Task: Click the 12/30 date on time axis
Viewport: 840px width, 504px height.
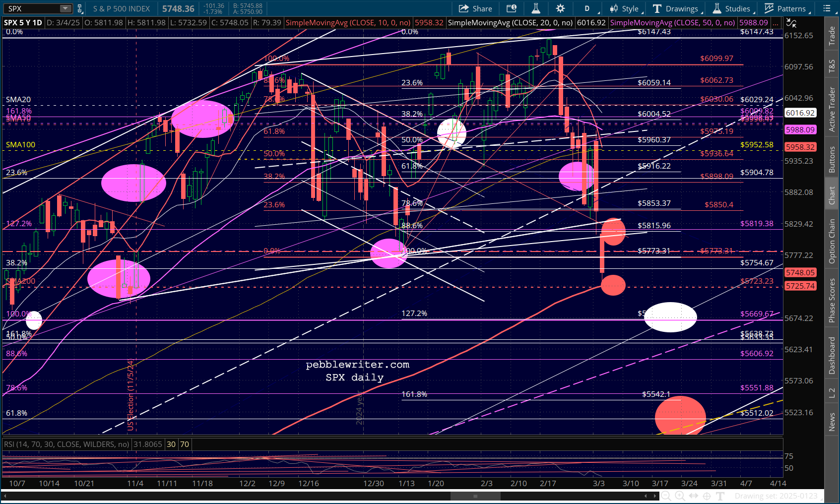Action: tap(374, 483)
